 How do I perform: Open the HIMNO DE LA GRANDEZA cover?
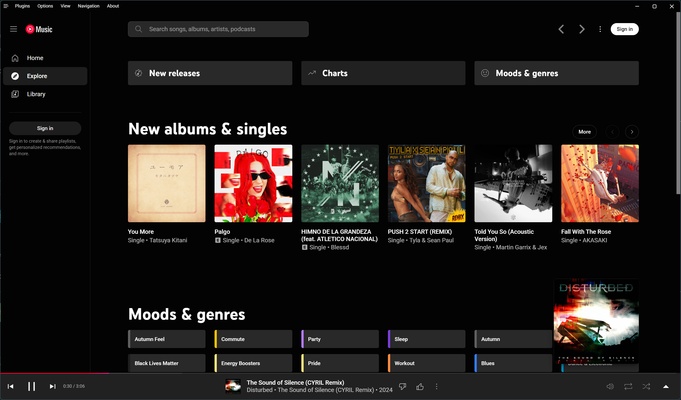pyautogui.click(x=340, y=183)
